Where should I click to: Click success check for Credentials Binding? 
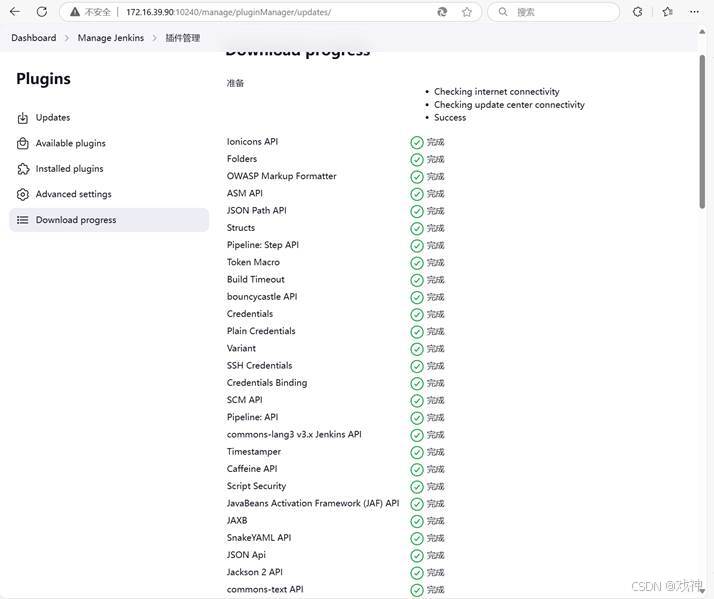click(x=417, y=384)
